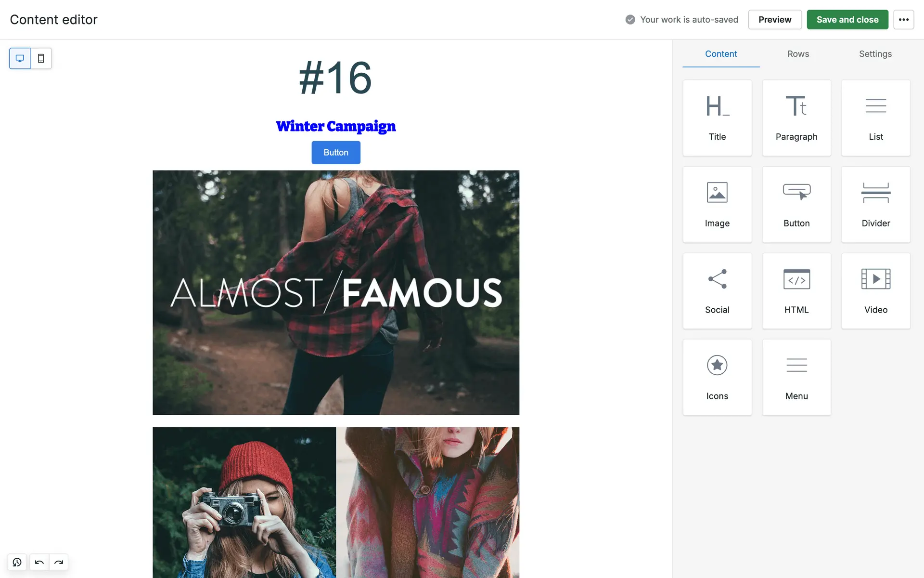Switch to mobile preview mode
This screenshot has height=578, width=924.
(41, 58)
